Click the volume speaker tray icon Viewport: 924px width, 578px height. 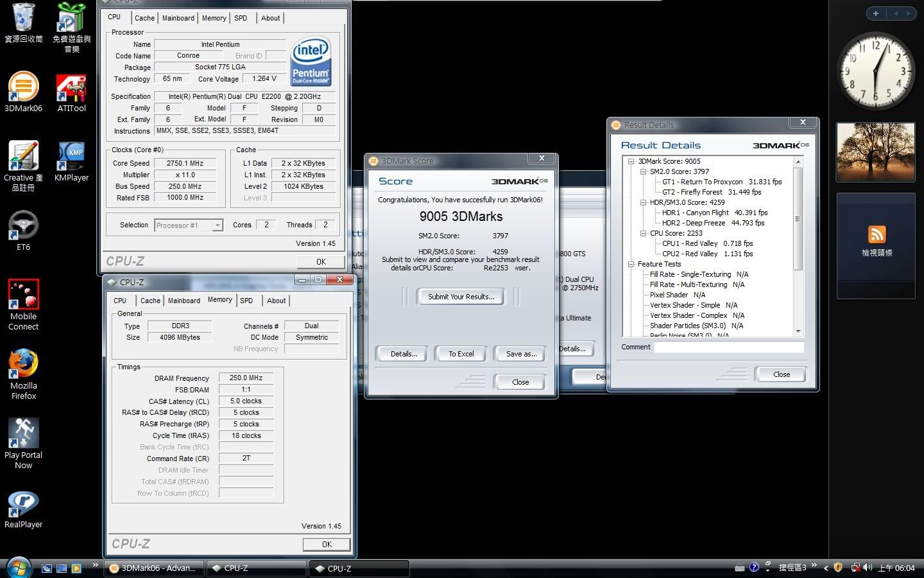868,568
